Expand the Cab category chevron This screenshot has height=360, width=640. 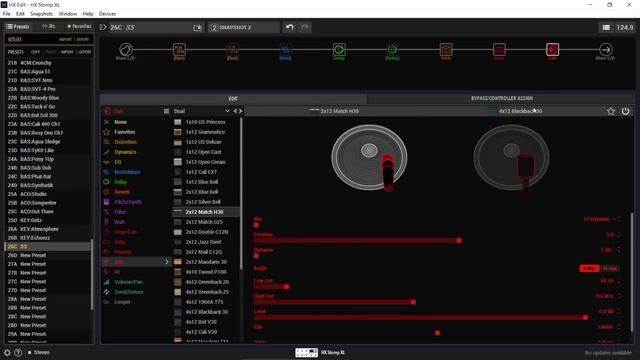click(167, 262)
